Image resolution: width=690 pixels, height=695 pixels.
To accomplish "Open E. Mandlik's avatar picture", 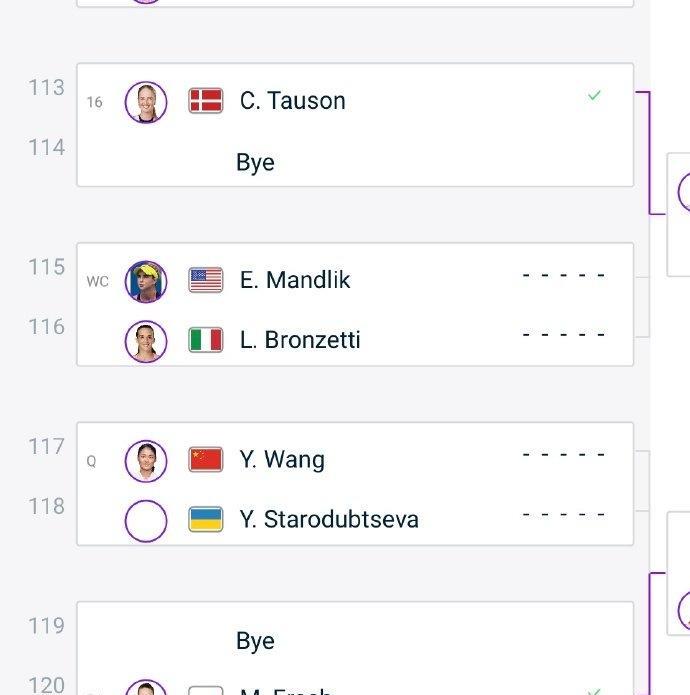I will click(x=146, y=281).
